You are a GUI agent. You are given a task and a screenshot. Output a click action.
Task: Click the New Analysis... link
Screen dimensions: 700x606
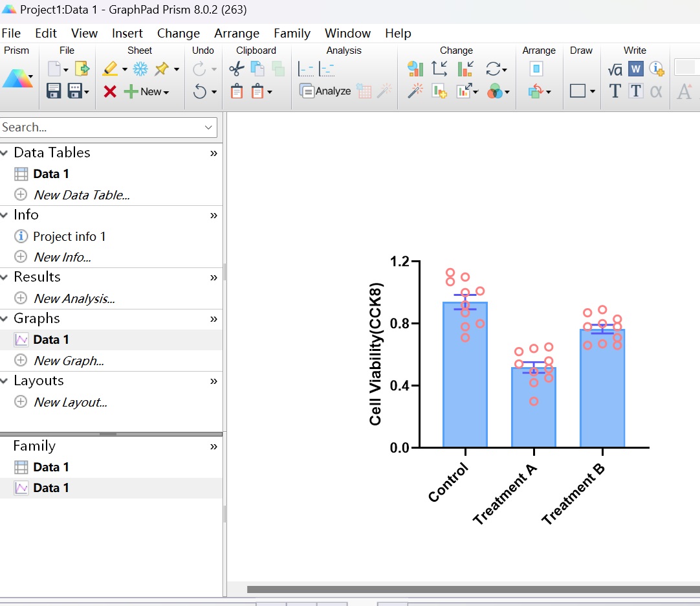click(74, 298)
